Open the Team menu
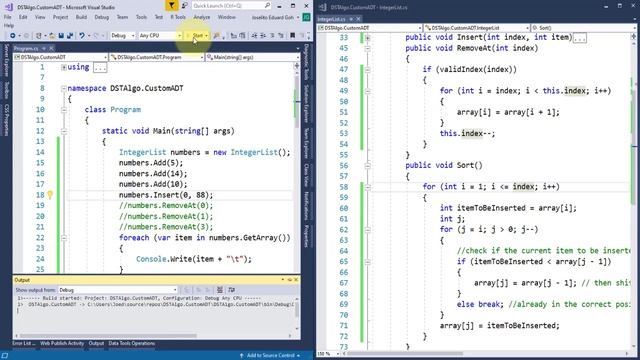Image resolution: width=640 pixels, height=360 pixels. pyautogui.click(x=122, y=17)
